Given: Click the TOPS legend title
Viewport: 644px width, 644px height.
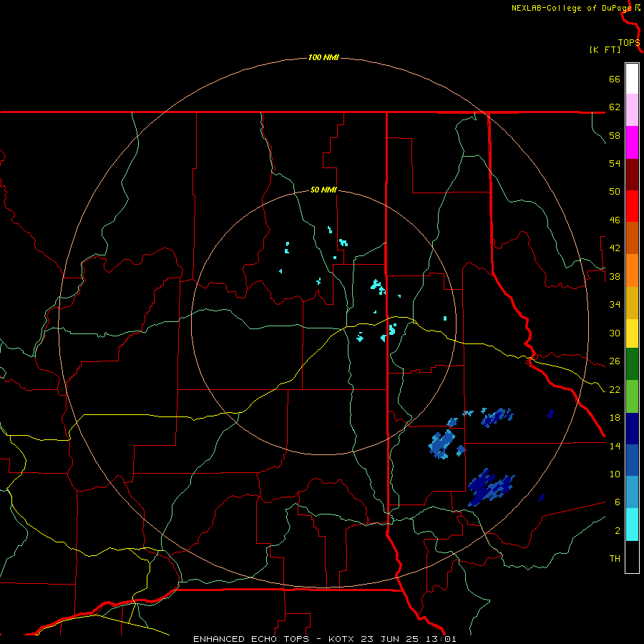Looking at the screenshot, I should click(x=629, y=43).
